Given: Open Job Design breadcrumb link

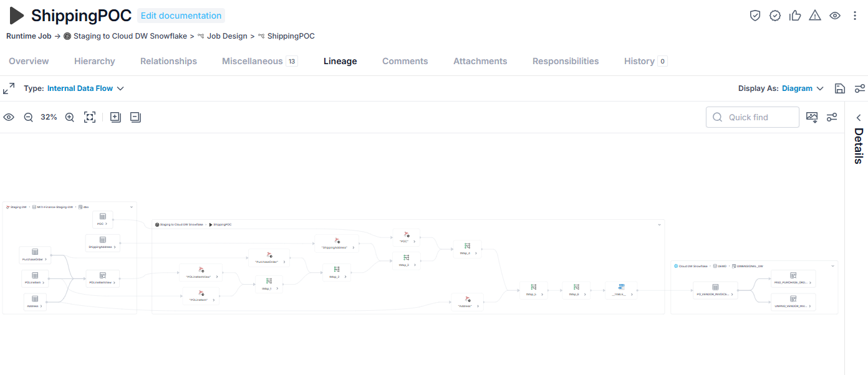Looking at the screenshot, I should tap(228, 36).
